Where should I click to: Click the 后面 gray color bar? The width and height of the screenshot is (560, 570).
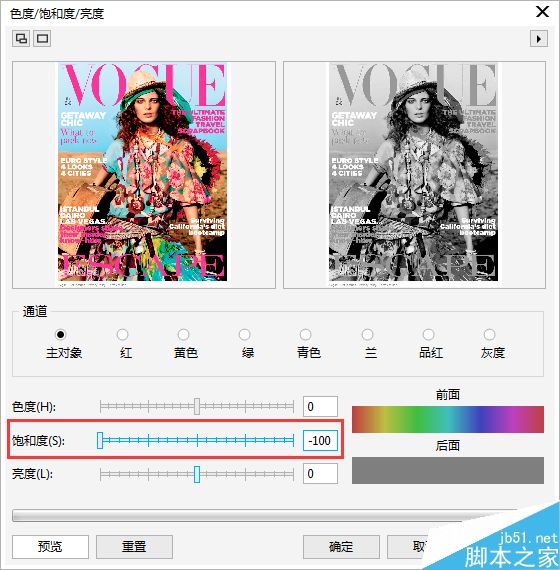448,470
